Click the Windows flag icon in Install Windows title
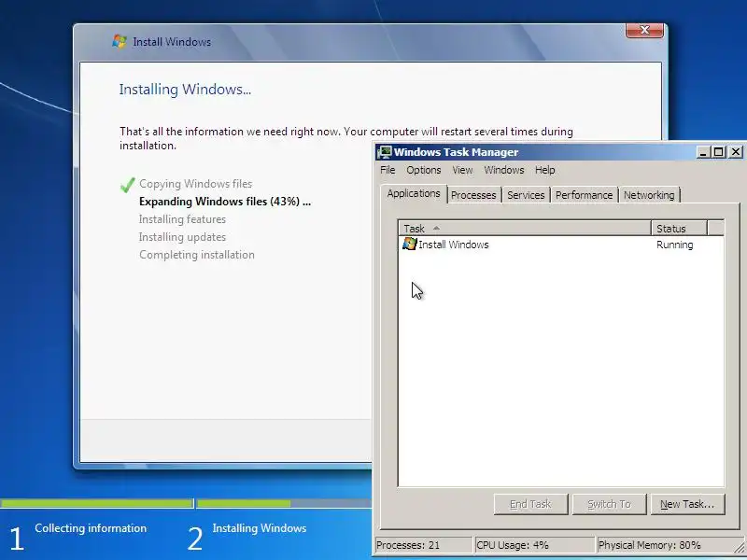Viewport: 747px width, 560px height. [x=120, y=41]
